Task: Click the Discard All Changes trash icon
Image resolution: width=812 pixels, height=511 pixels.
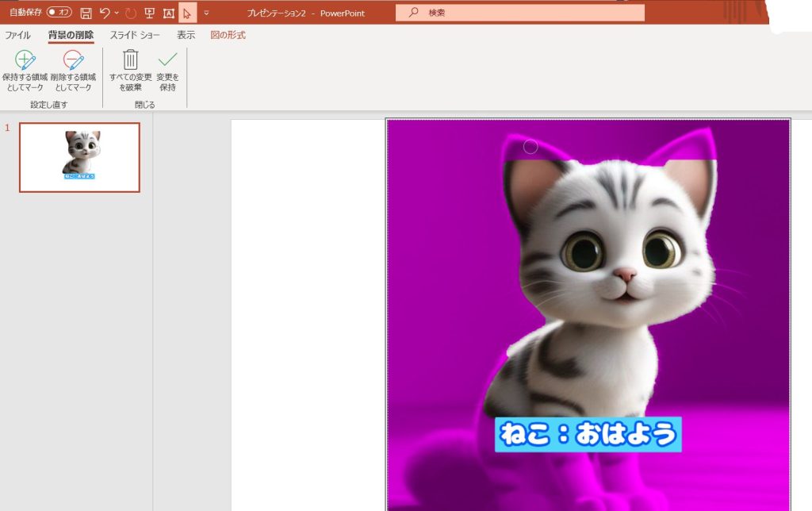Action: 131,60
